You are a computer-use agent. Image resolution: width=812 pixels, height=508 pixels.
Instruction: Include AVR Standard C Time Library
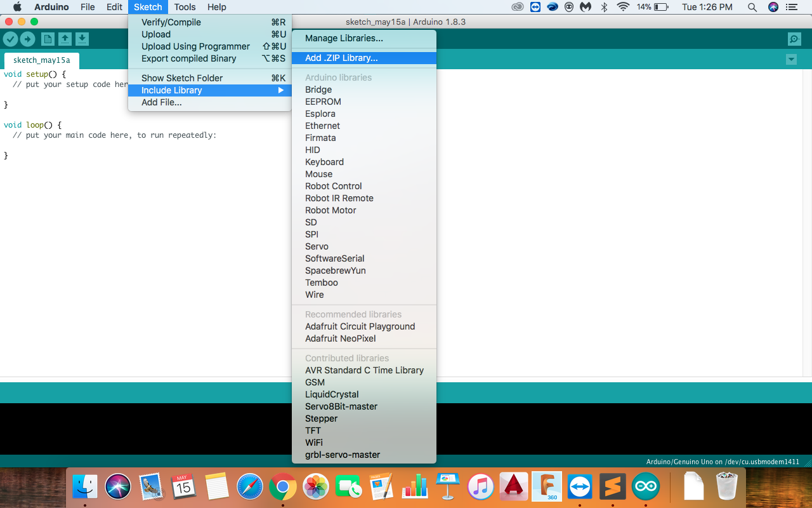pyautogui.click(x=364, y=370)
